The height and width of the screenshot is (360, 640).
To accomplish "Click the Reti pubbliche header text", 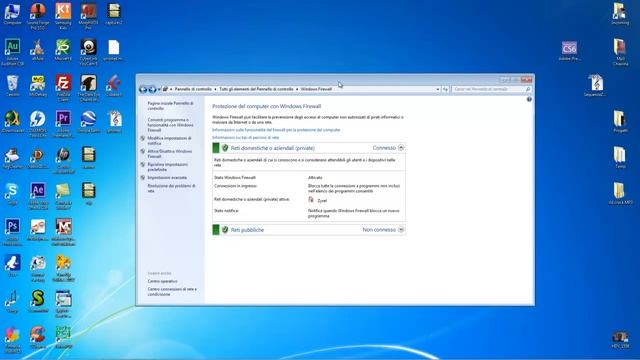I will coord(247,230).
